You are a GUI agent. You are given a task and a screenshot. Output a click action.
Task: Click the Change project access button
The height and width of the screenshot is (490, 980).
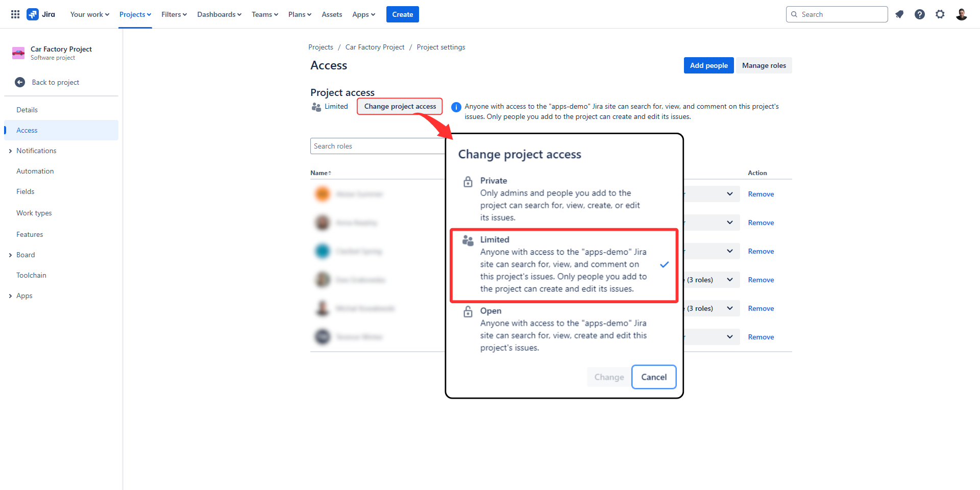(x=400, y=106)
